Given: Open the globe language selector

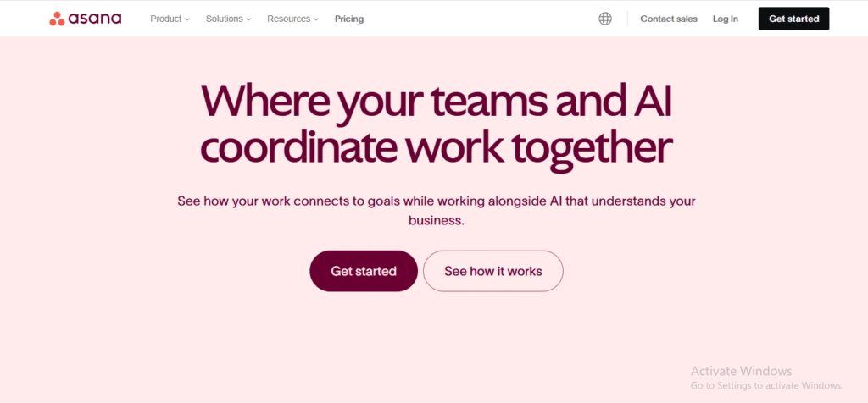Looking at the screenshot, I should [x=605, y=19].
